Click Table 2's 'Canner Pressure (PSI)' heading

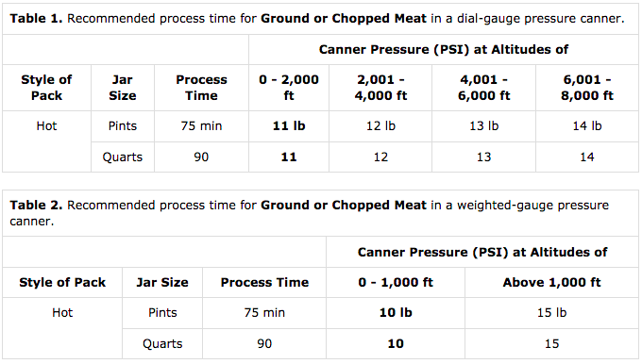coord(482,253)
